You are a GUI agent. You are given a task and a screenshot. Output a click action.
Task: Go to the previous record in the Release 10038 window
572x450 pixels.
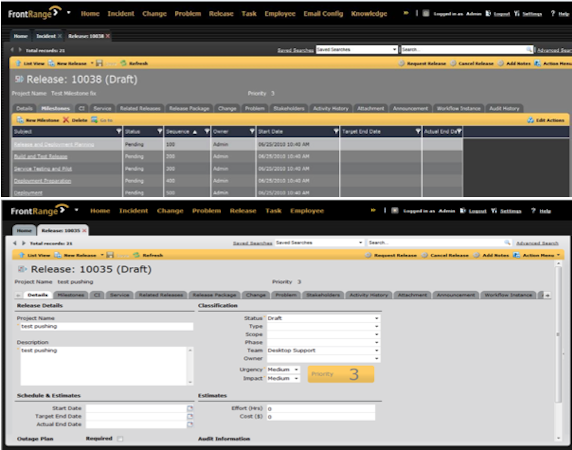point(12,50)
